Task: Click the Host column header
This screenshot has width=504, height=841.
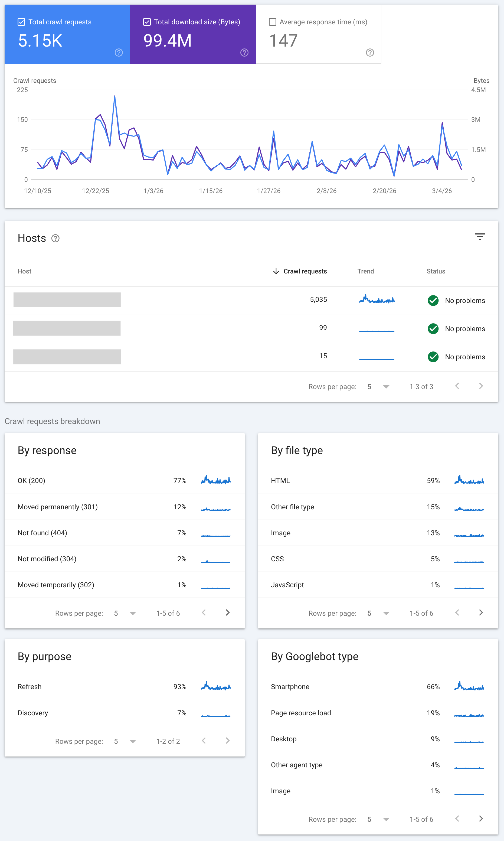Action: (24, 271)
